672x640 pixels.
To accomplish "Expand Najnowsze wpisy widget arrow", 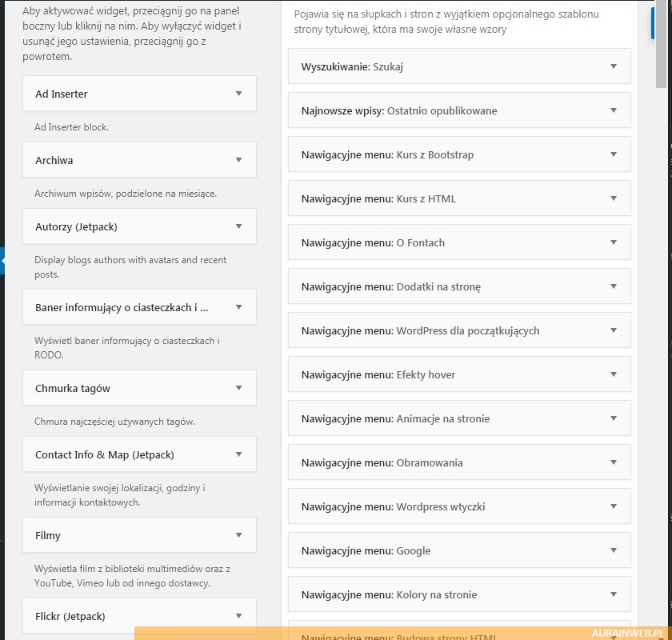I will point(614,110).
